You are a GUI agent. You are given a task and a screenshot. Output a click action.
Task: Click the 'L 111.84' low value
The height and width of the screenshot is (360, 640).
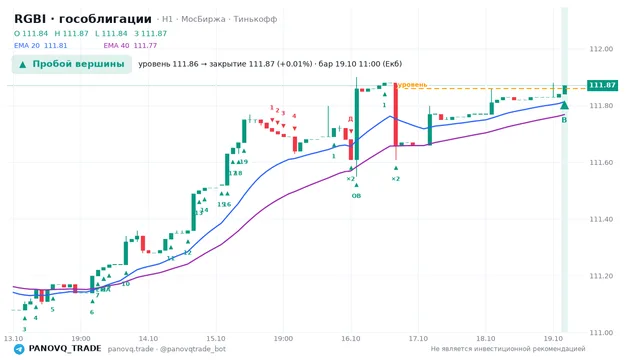coord(111,33)
